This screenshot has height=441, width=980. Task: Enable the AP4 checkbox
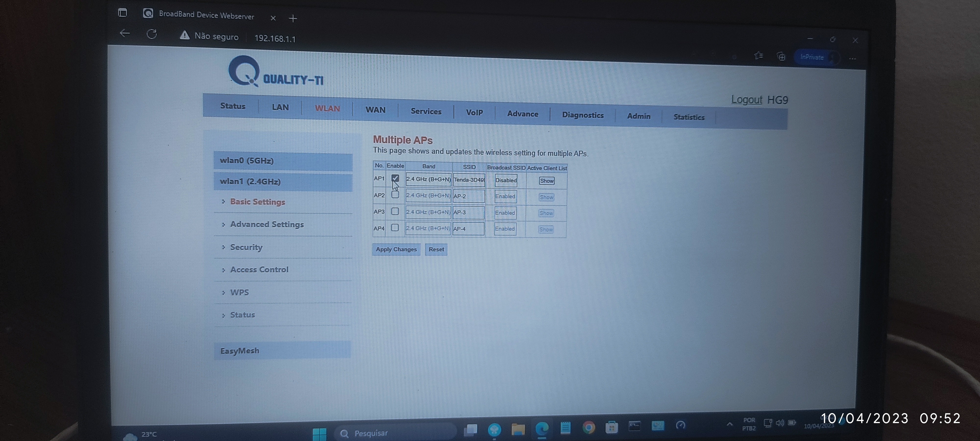[x=395, y=228]
